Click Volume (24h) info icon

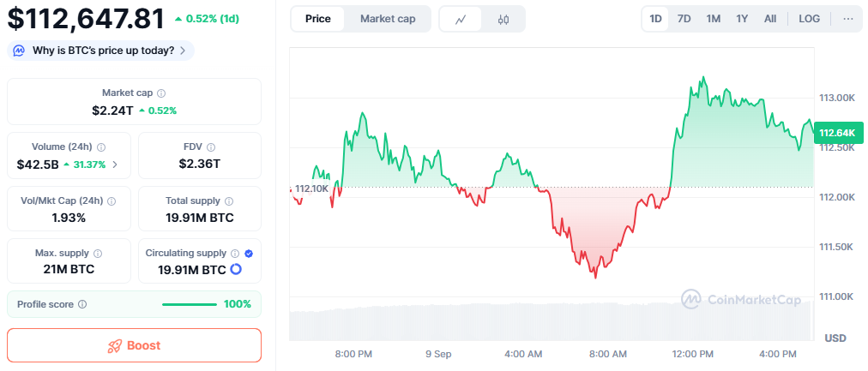(x=101, y=147)
